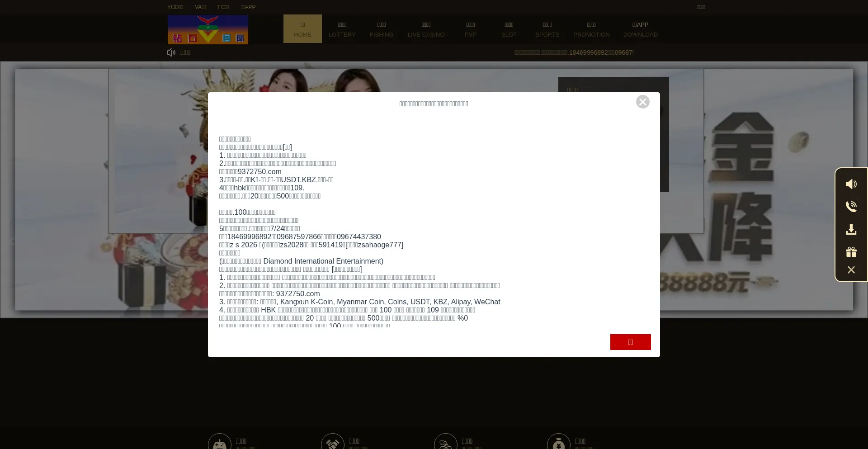Click the notice line starting with "4. " mentioning HBK
Viewport: 868px width, 449px height.
(x=347, y=310)
